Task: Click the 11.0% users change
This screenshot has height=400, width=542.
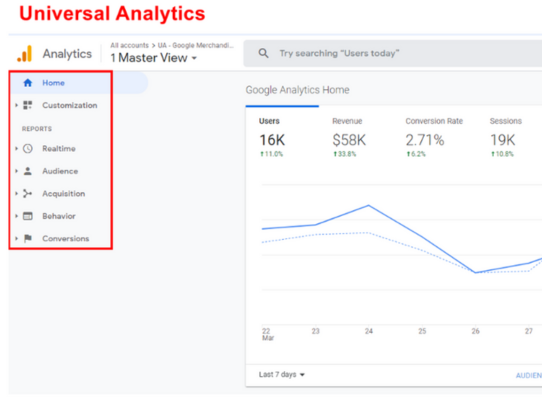Action: [271, 154]
